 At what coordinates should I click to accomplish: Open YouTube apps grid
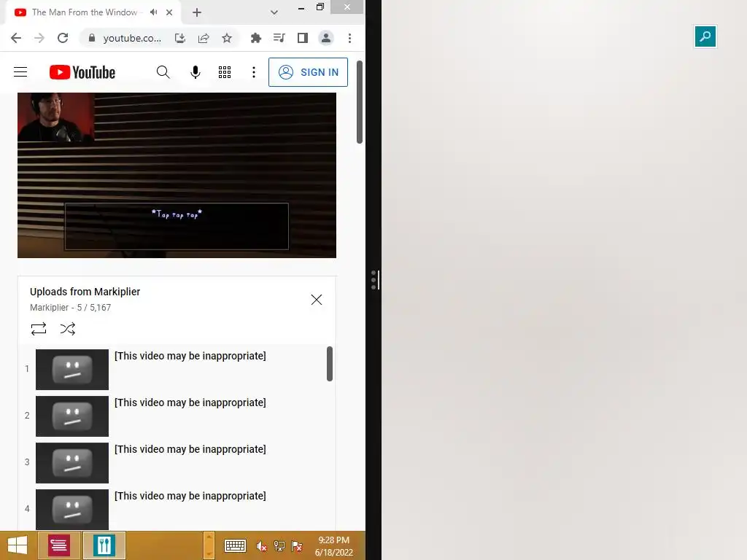(x=225, y=72)
